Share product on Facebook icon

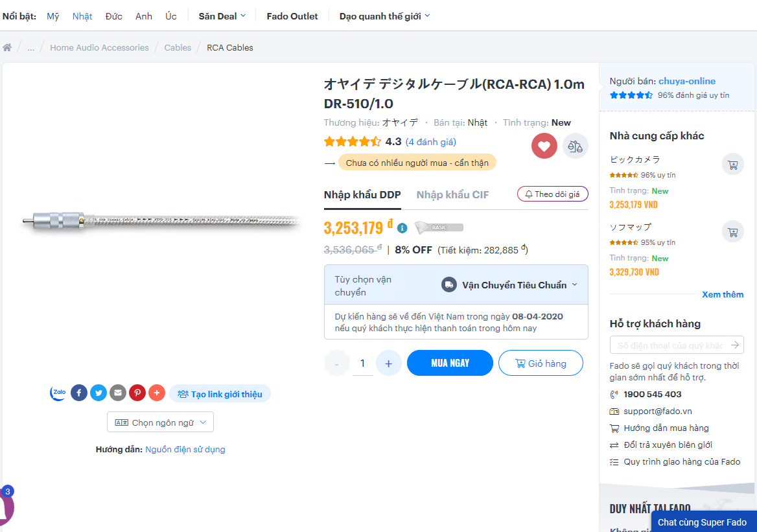(79, 393)
